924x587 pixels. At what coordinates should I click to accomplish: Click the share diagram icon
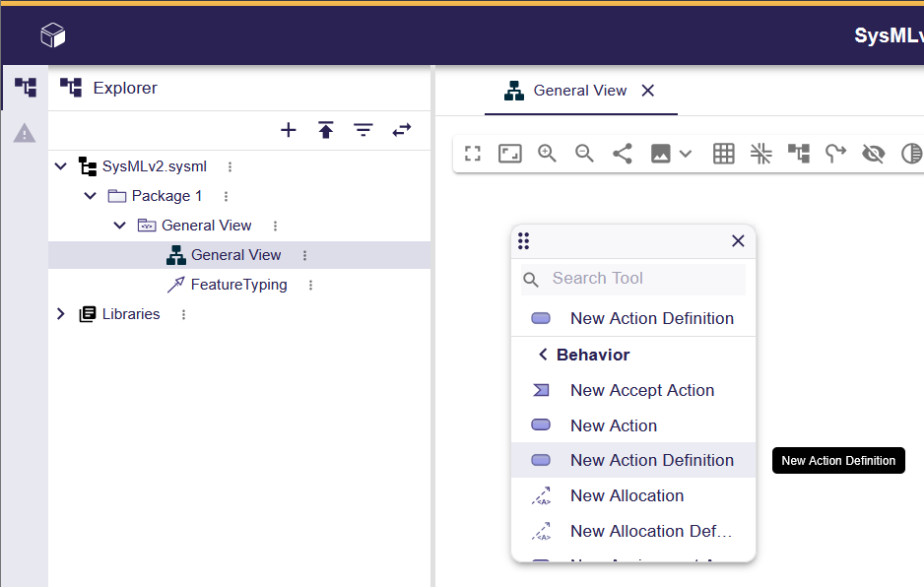click(623, 154)
